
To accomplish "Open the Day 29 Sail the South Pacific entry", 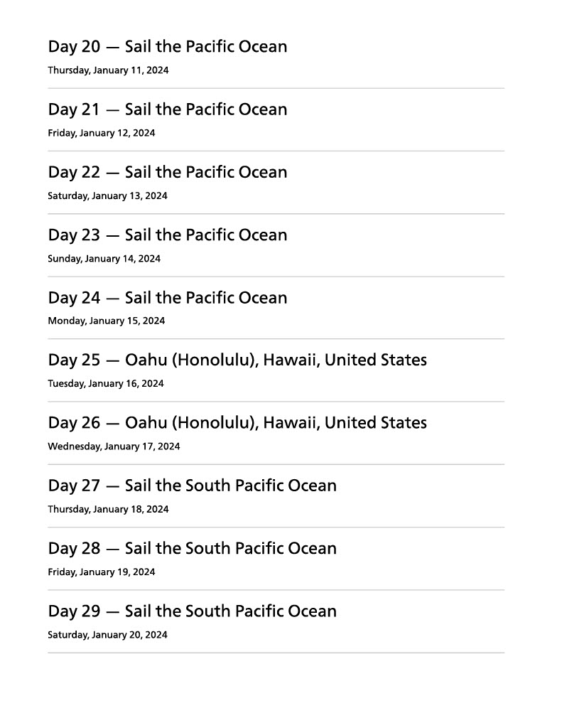I will tap(192, 611).
